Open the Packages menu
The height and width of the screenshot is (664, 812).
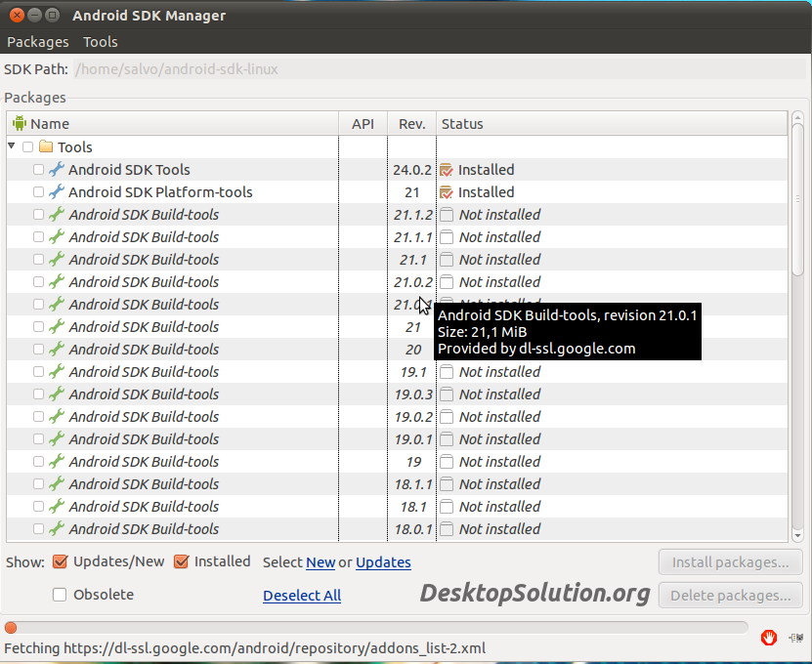pyautogui.click(x=38, y=42)
